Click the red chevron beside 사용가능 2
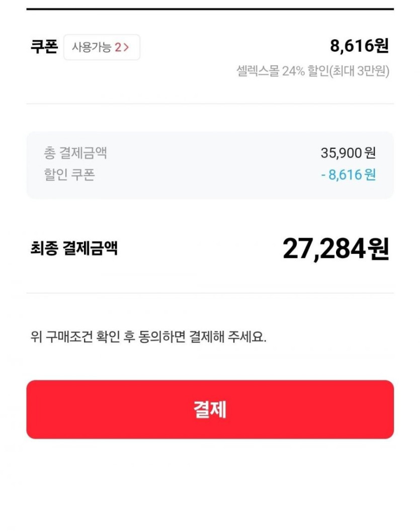This screenshot has width=420, height=531. (126, 48)
